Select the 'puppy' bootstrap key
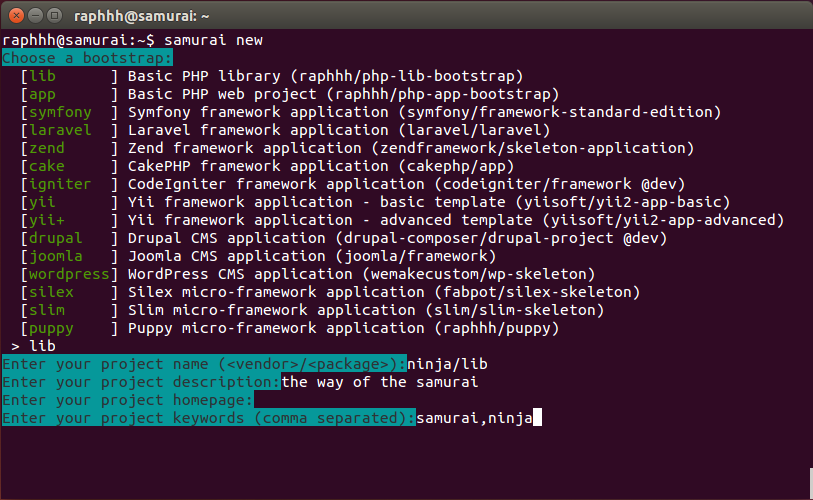Image resolution: width=813 pixels, height=500 pixels. (51, 329)
